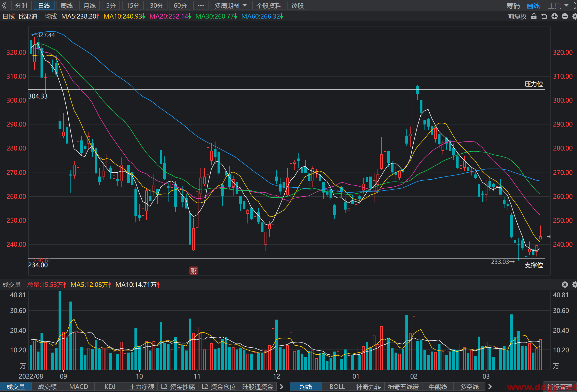Open 诊股 stock diagnosis
Image resolution: width=577 pixels, height=392 pixels.
[298, 5]
